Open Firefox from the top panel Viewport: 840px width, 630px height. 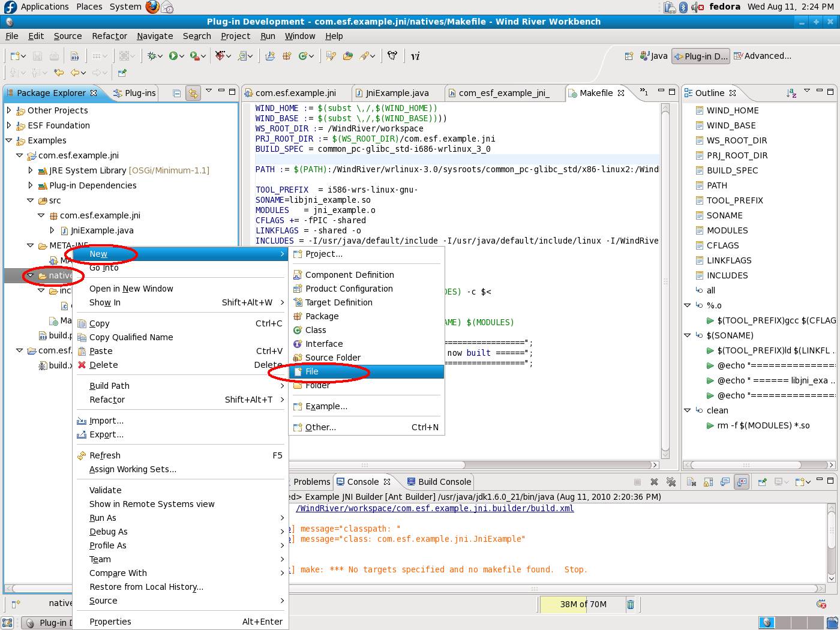click(x=153, y=7)
